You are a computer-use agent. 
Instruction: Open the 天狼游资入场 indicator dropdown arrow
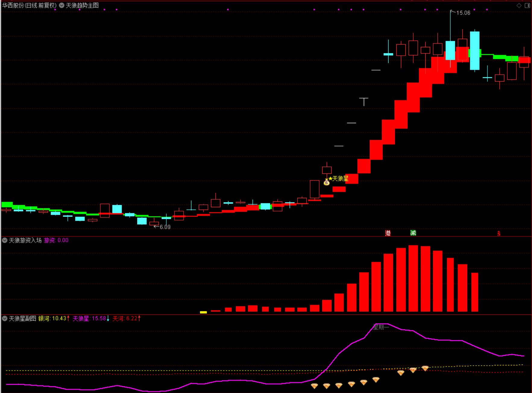pyautogui.click(x=5, y=240)
